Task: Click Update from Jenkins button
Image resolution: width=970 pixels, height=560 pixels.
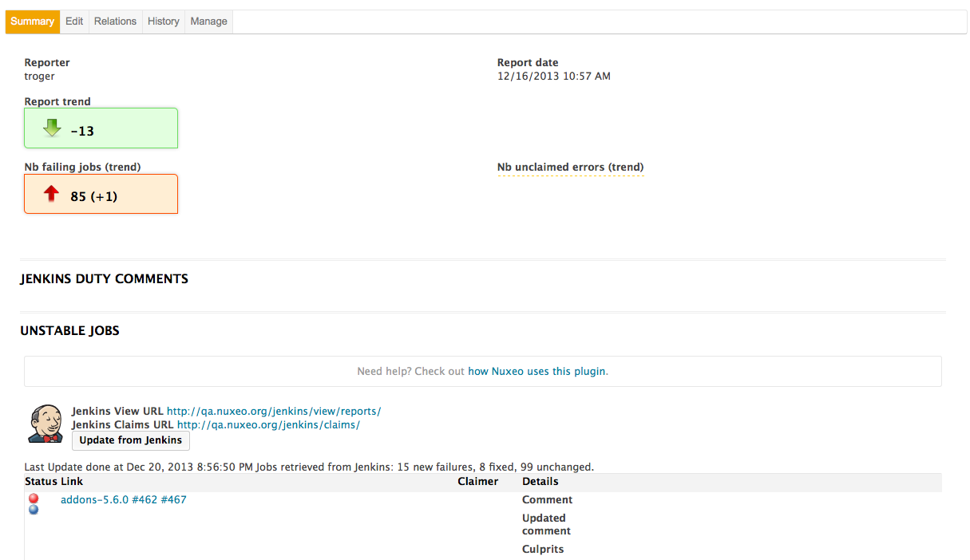Action: point(131,440)
